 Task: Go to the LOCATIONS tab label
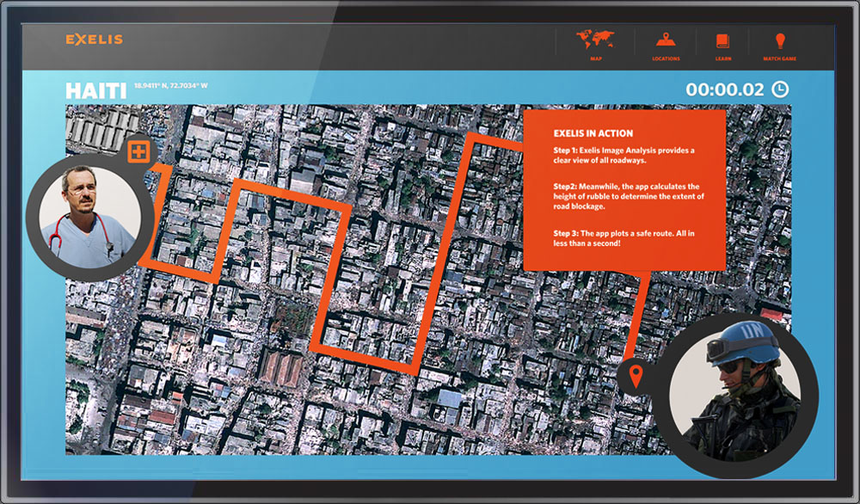666,58
